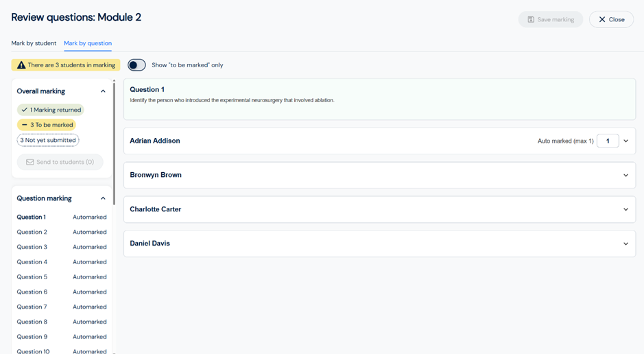Collapse the Question marking section
The image size is (644, 354).
pos(103,198)
